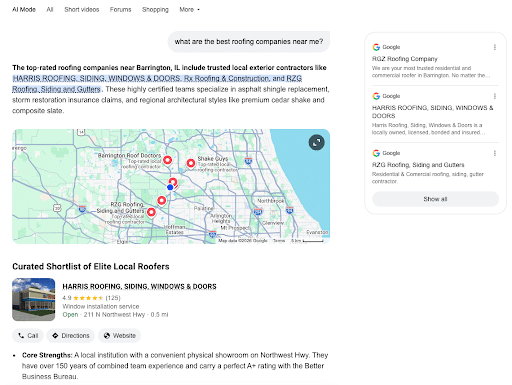Screen dimensions: 512x385
Task: Click the Shake Guys map pin
Action: (x=191, y=163)
